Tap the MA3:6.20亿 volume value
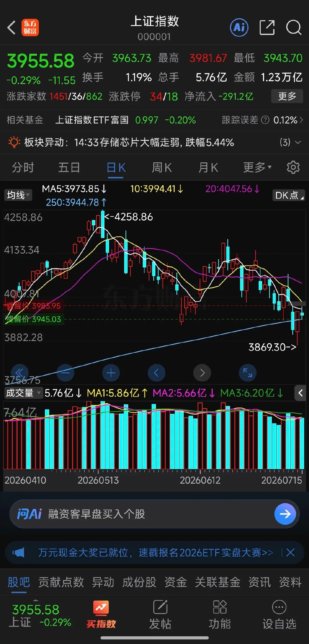The image size is (309, 644). [251, 393]
